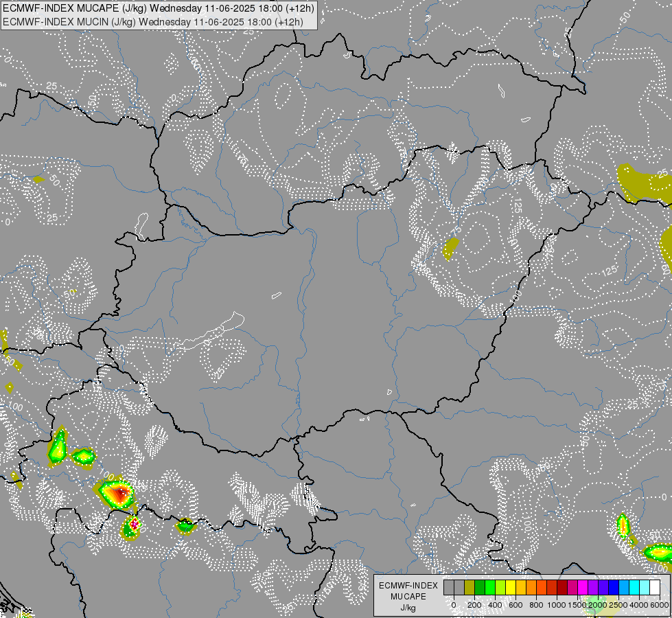
Task: Click the pure yellow legend swatch
Action: coord(511,587)
